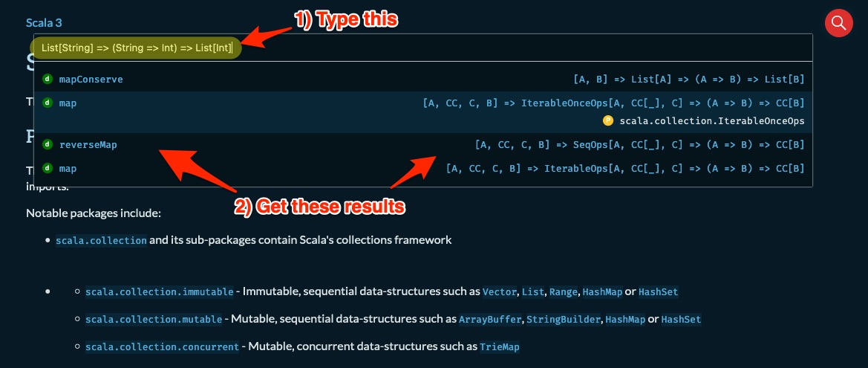Open the scala.collection.IterableOnceOps package path

point(712,121)
